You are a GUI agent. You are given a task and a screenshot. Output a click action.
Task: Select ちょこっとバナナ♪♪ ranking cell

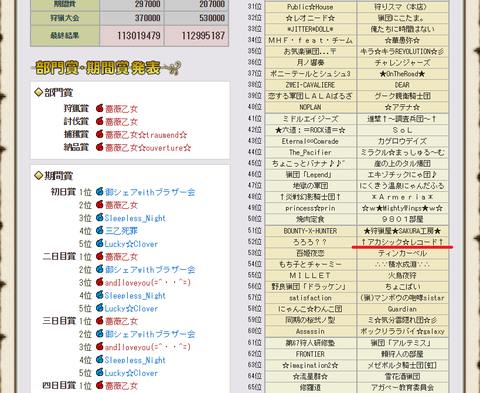point(310,164)
